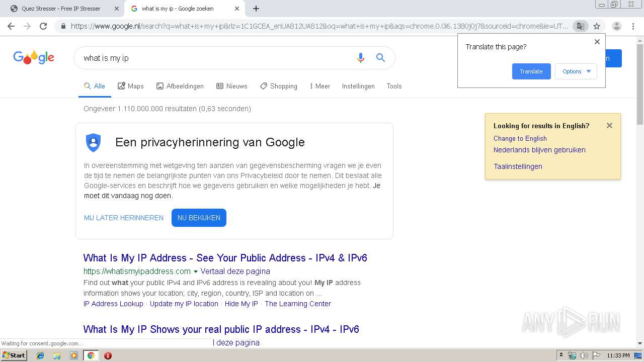
Task: Launch the media player taskbar icon
Action: (x=74, y=355)
